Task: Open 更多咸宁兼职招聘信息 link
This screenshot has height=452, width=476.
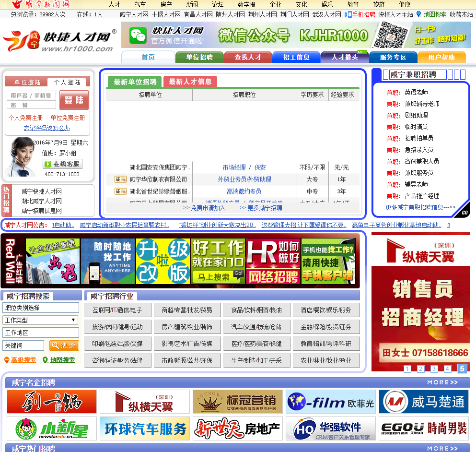Action: click(420, 207)
